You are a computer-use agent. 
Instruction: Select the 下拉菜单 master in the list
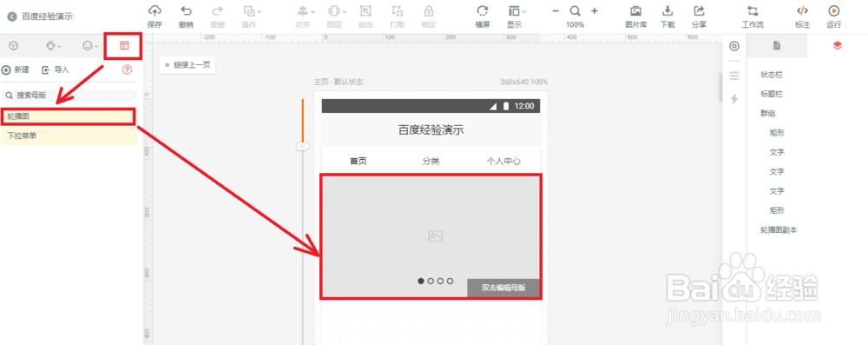pyautogui.click(x=69, y=136)
